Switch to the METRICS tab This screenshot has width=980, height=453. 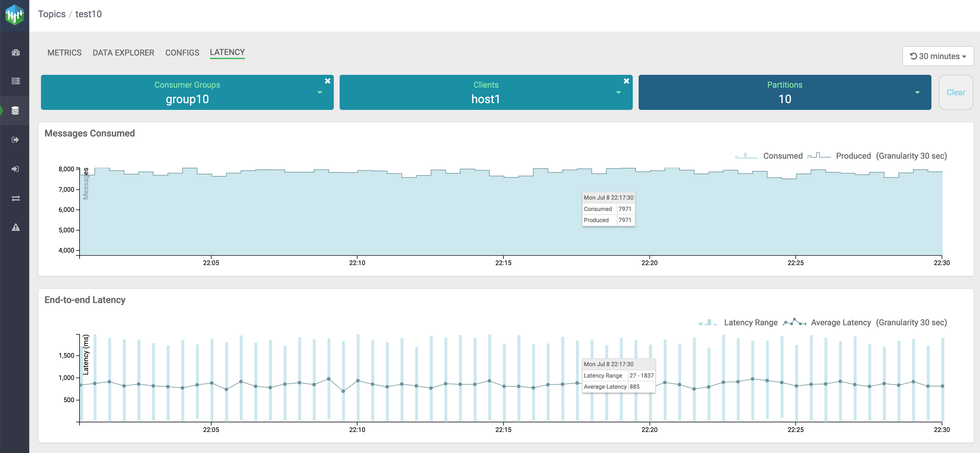point(64,53)
